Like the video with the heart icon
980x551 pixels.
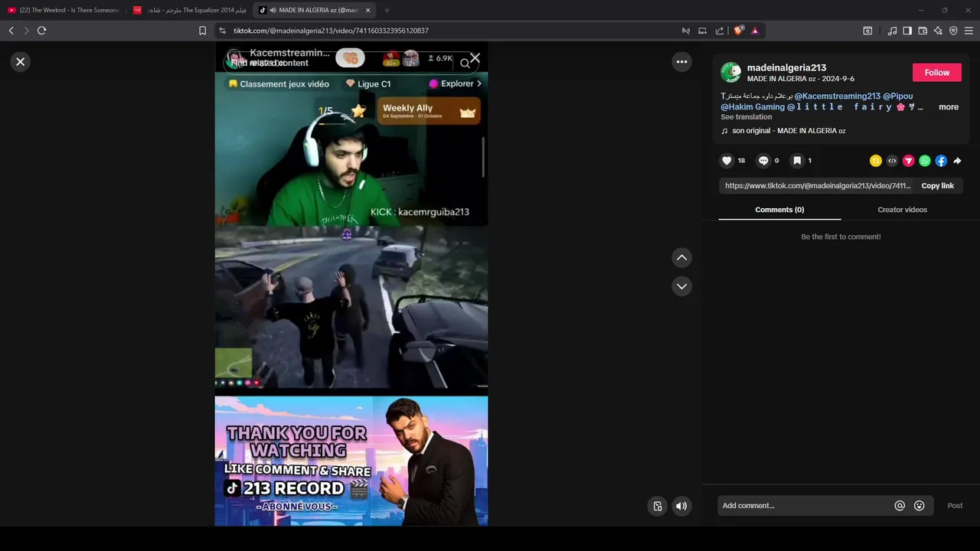coord(727,161)
